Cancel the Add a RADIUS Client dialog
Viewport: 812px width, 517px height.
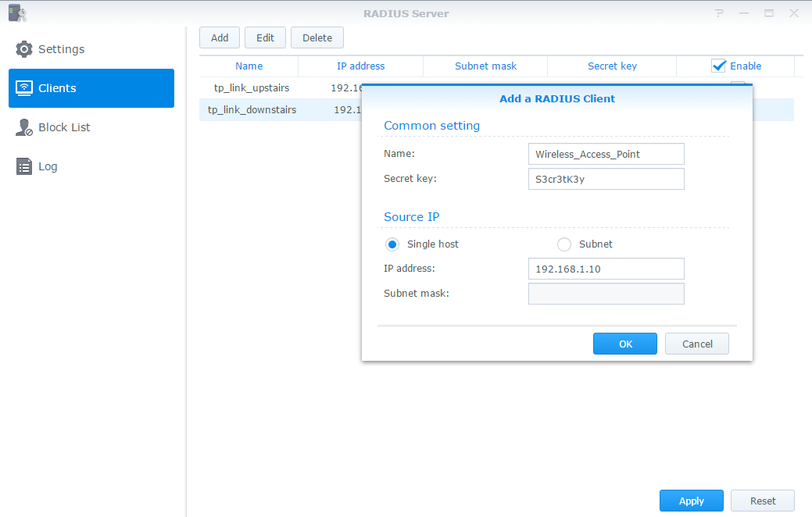(696, 344)
